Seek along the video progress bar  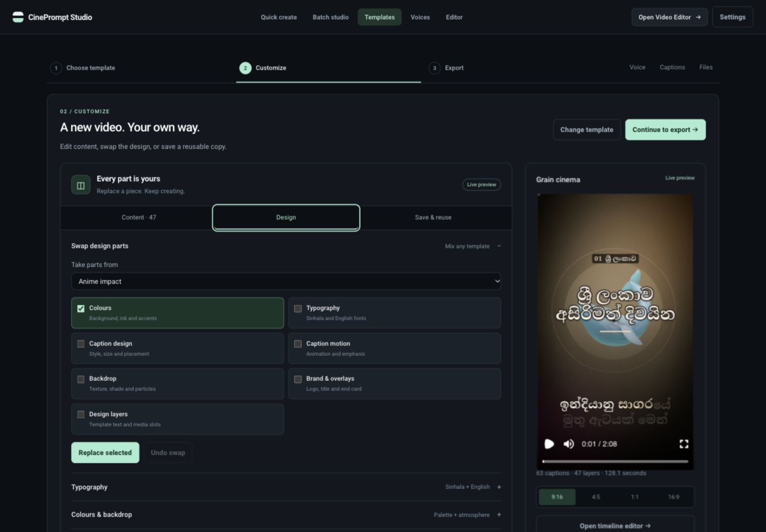[x=615, y=461]
